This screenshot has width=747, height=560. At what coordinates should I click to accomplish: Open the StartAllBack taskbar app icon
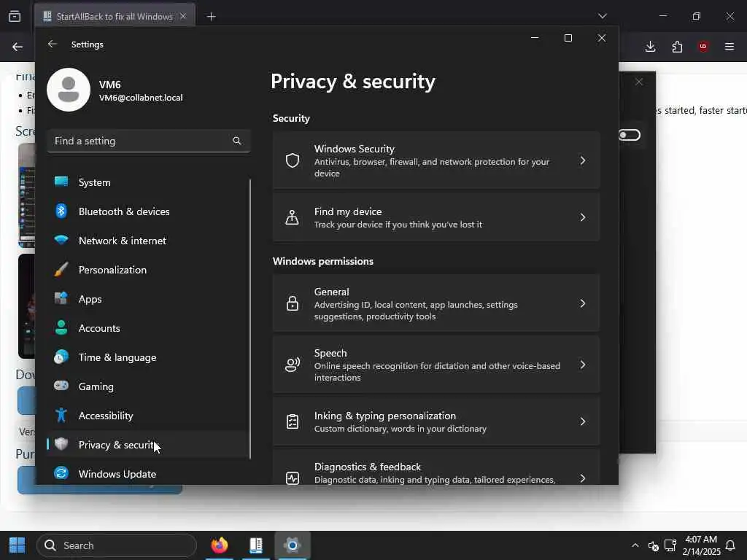click(256, 545)
